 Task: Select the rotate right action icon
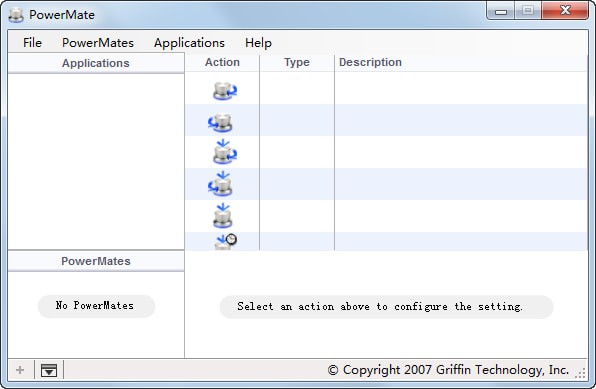225,91
